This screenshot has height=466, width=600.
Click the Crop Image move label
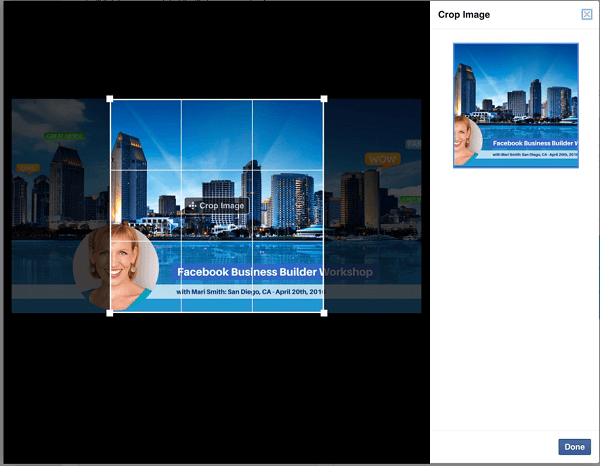pyautogui.click(x=217, y=206)
